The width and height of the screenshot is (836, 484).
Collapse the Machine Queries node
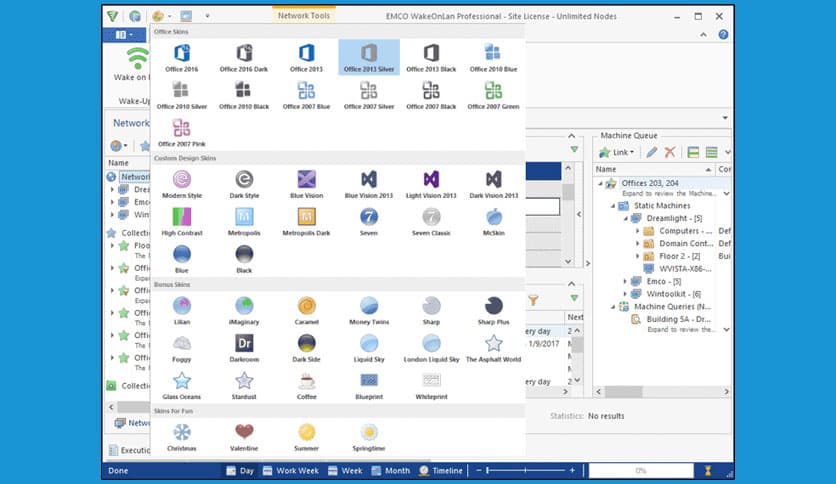click(613, 307)
